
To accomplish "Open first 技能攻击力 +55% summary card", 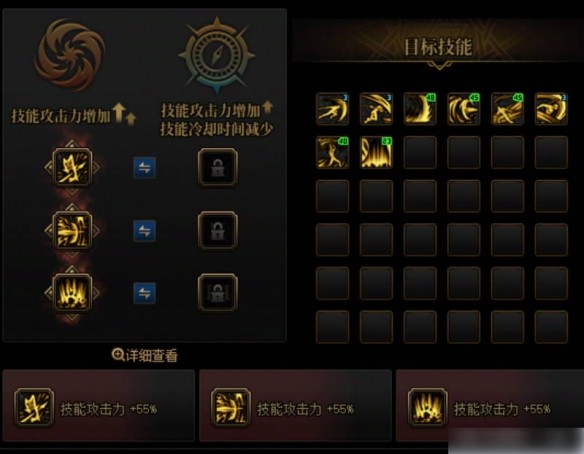I will point(99,406).
